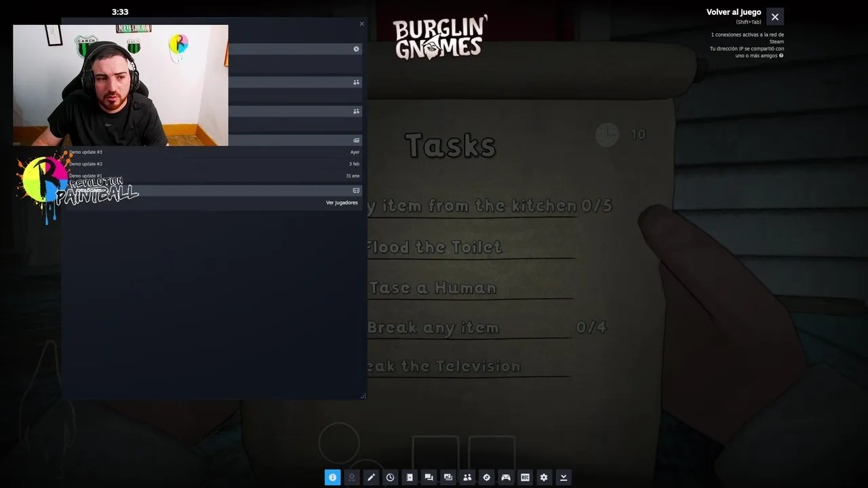Open the controller configuration icon
This screenshot has height=488, width=868.
click(506, 477)
